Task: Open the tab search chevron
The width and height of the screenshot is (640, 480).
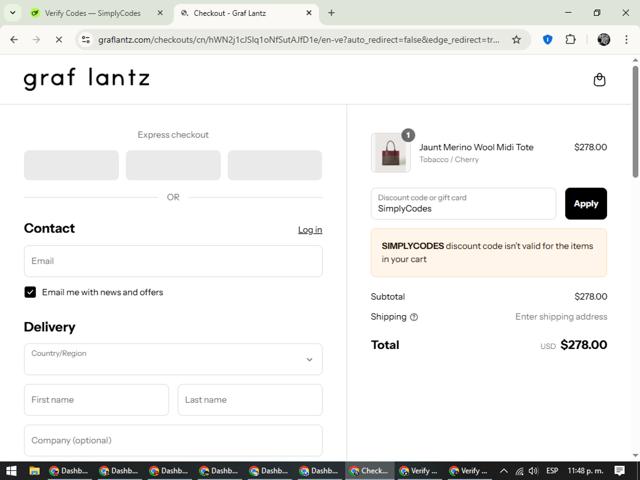Action: [13, 13]
